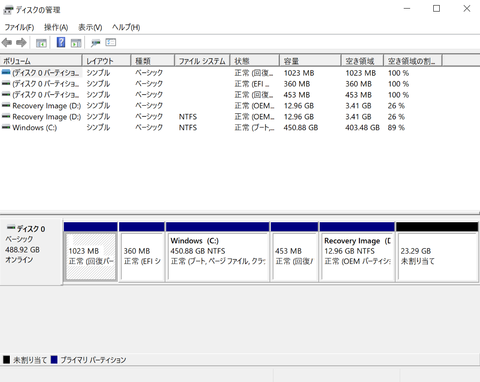Sort by the 状態 column header
This screenshot has width=480, height=382.
(x=255, y=61)
